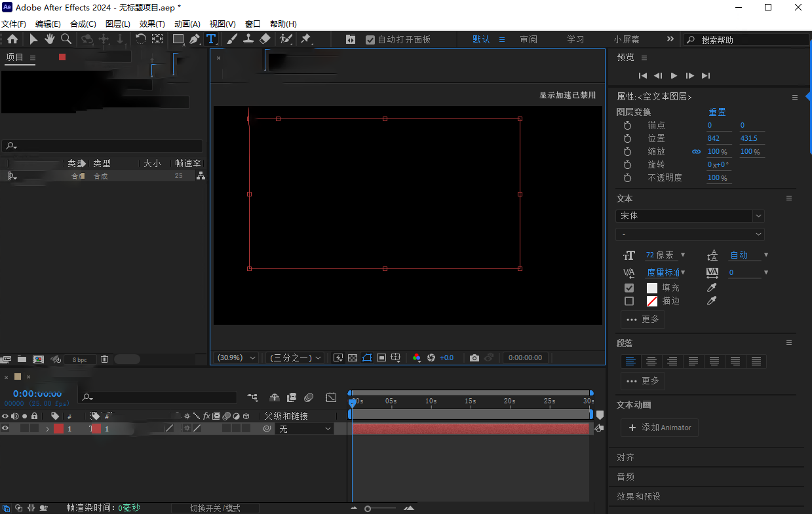Click 切换开关/模式 button
The image size is (812, 514).
tap(215, 508)
